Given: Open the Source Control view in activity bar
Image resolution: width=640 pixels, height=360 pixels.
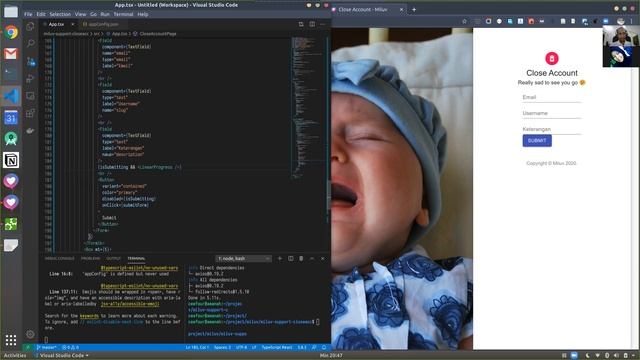Looking at the screenshot, I should (30, 62).
